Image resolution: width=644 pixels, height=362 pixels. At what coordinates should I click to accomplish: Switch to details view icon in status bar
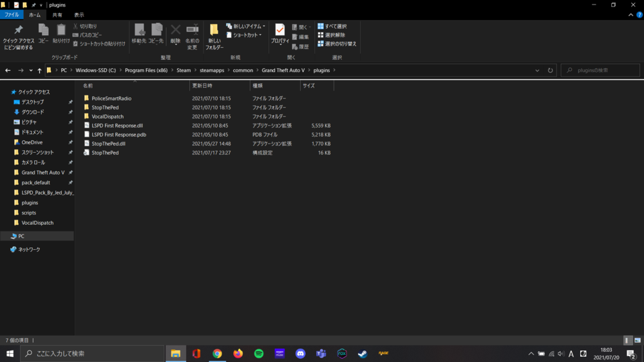click(627, 340)
